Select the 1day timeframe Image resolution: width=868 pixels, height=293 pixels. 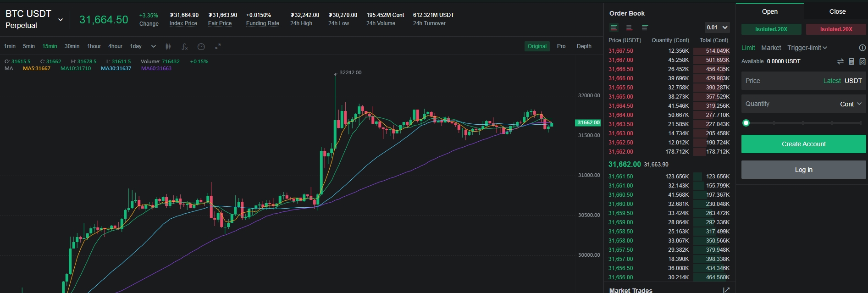coord(136,46)
